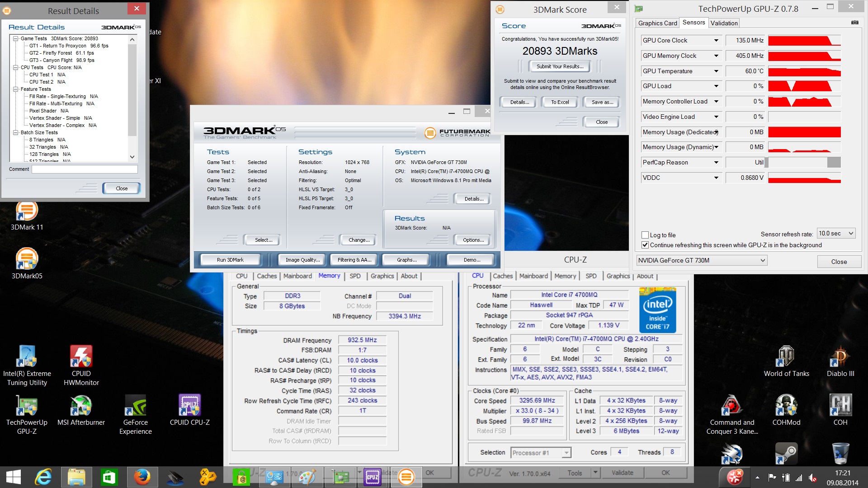Click the volume tray icon
The width and height of the screenshot is (868, 488).
[x=812, y=477]
